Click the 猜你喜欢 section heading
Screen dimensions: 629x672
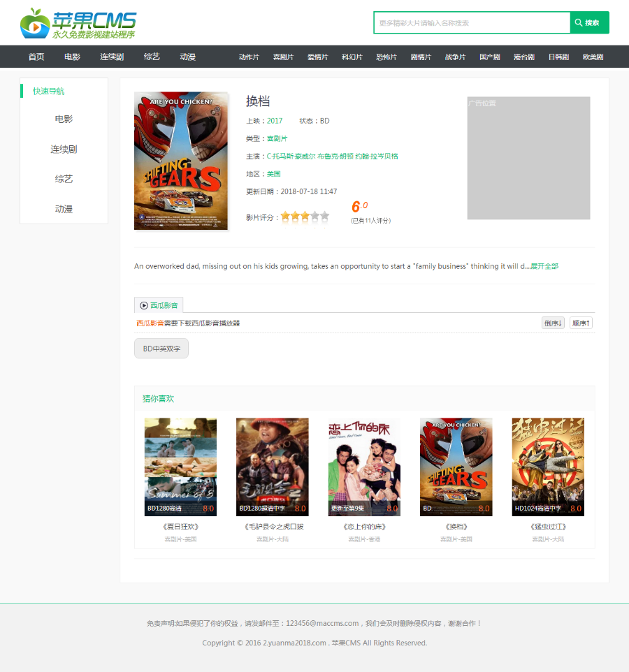click(x=158, y=399)
